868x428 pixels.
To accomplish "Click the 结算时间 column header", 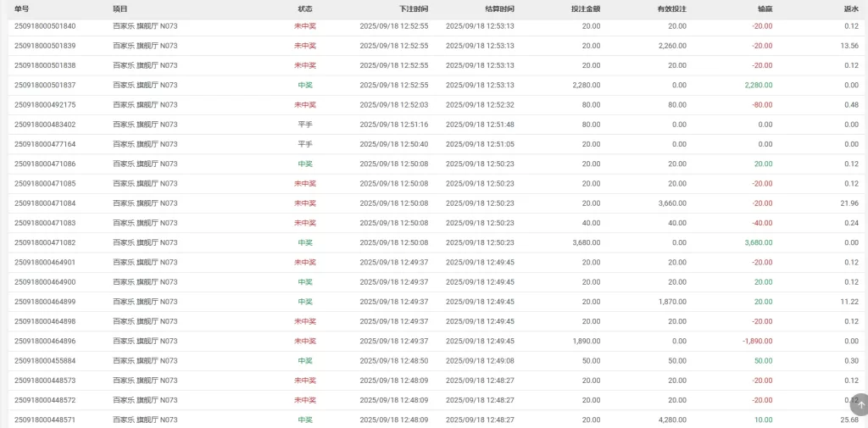I will (x=498, y=8).
